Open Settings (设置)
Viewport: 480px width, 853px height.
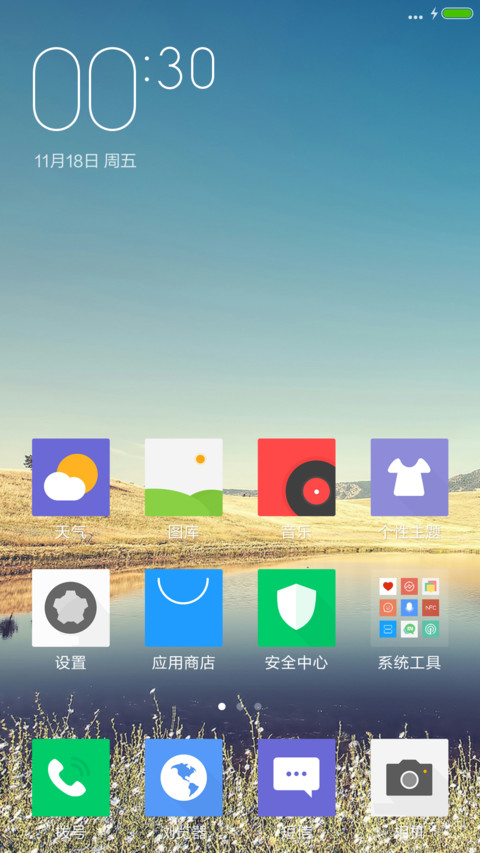coord(71,608)
